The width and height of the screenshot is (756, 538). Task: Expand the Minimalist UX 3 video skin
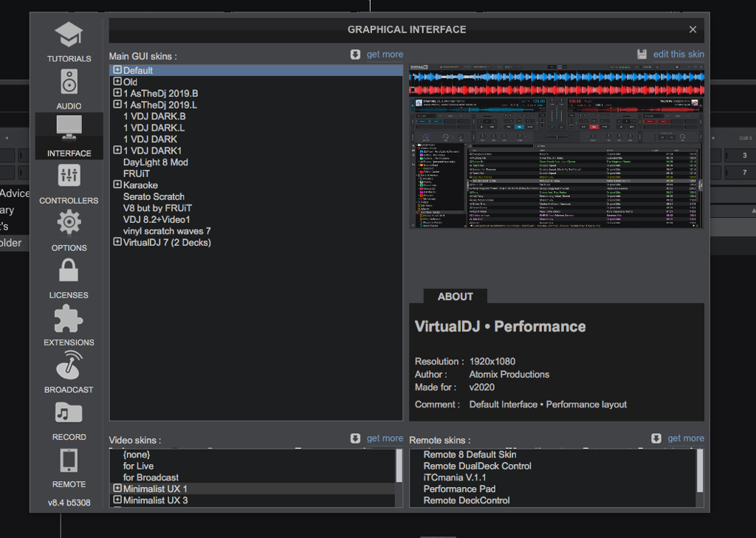(117, 500)
